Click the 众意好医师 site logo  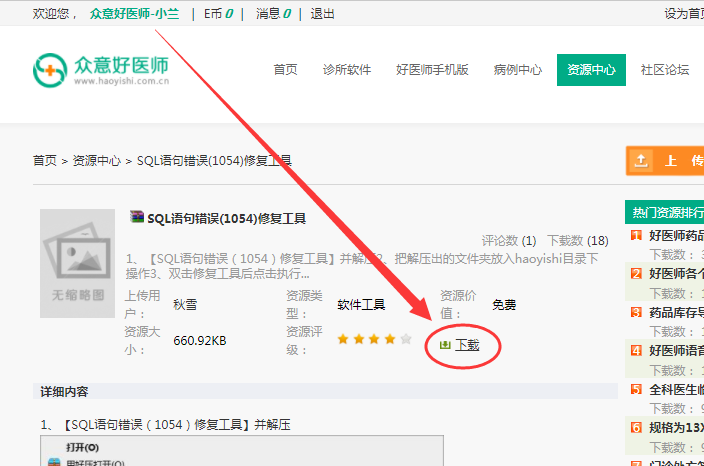point(101,70)
